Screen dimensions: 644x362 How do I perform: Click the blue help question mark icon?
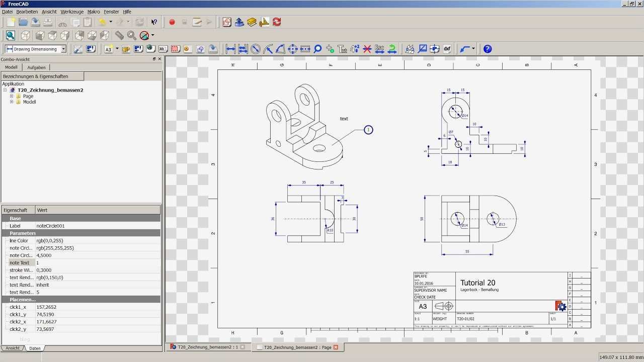tap(487, 49)
